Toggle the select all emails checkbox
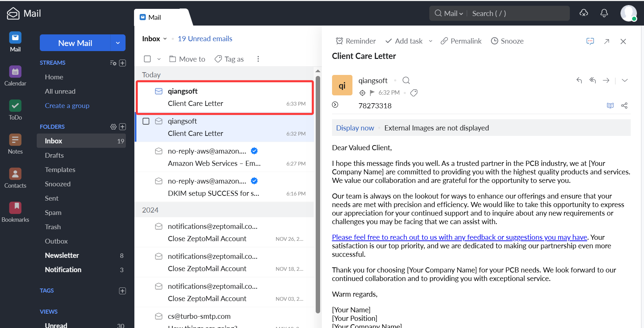Screen dimensions: 644x328 click(147, 59)
